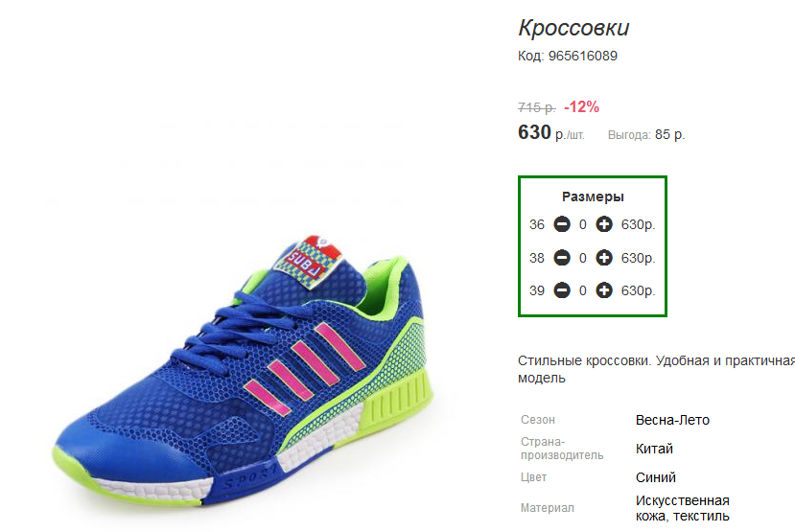Click the Кроссовки product title

[573, 28]
